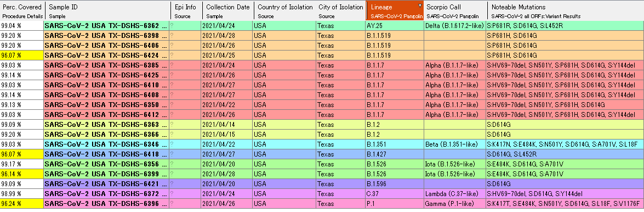This screenshot has height=212, width=644.
Task: Click lineage cell AY.25
Action: tap(394, 25)
